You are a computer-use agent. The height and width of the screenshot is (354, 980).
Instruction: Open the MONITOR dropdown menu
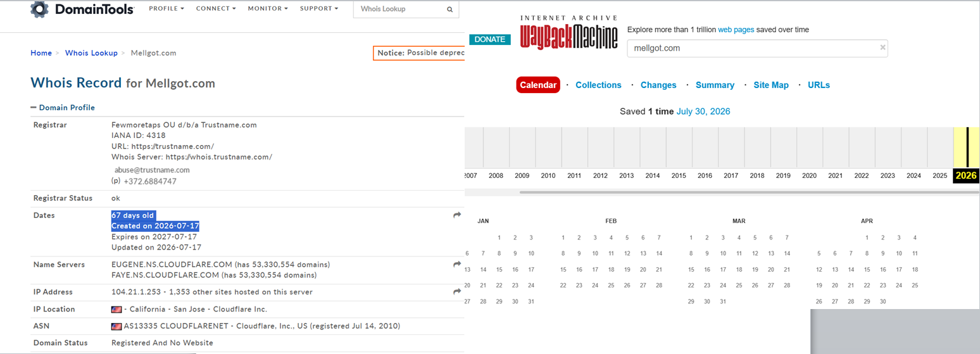click(x=268, y=9)
